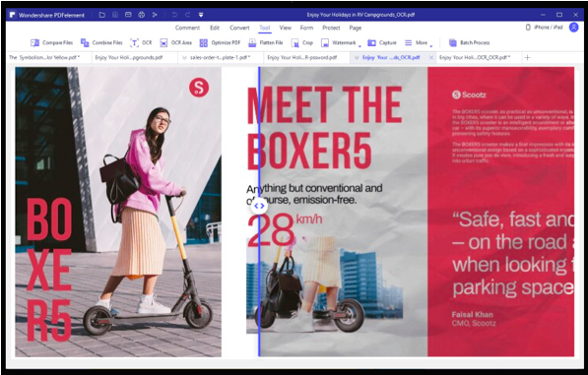This screenshot has height=375, width=588.
Task: Click the Share icon in title bar
Action: point(155,15)
